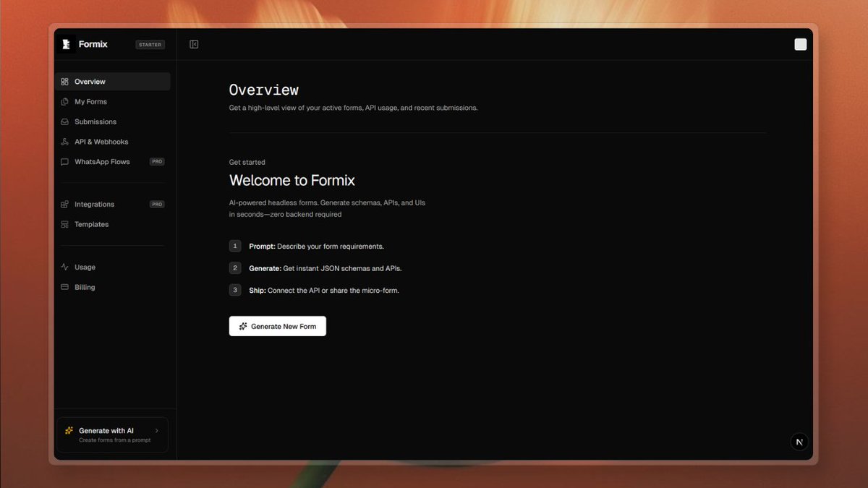Click the 'AI-powered headless forms' description
Viewport: 868px width, 488px height.
point(328,208)
